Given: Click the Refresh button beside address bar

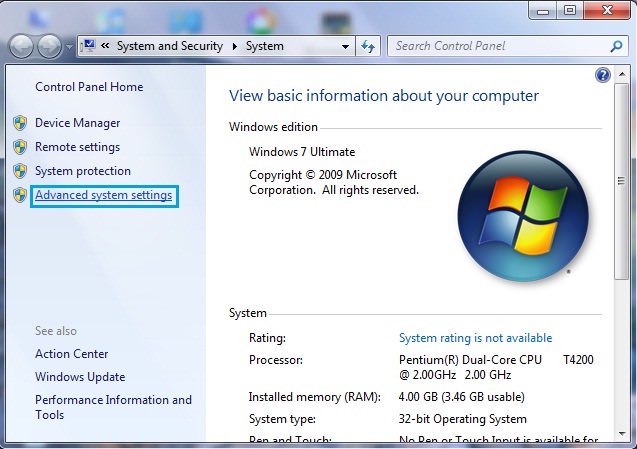Looking at the screenshot, I should pos(368,46).
